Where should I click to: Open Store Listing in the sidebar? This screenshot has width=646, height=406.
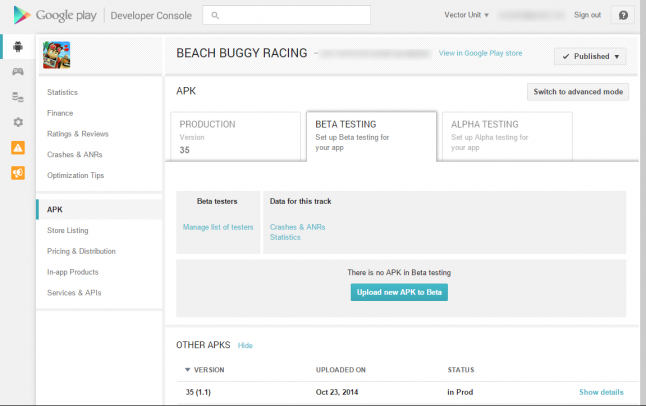(68, 230)
